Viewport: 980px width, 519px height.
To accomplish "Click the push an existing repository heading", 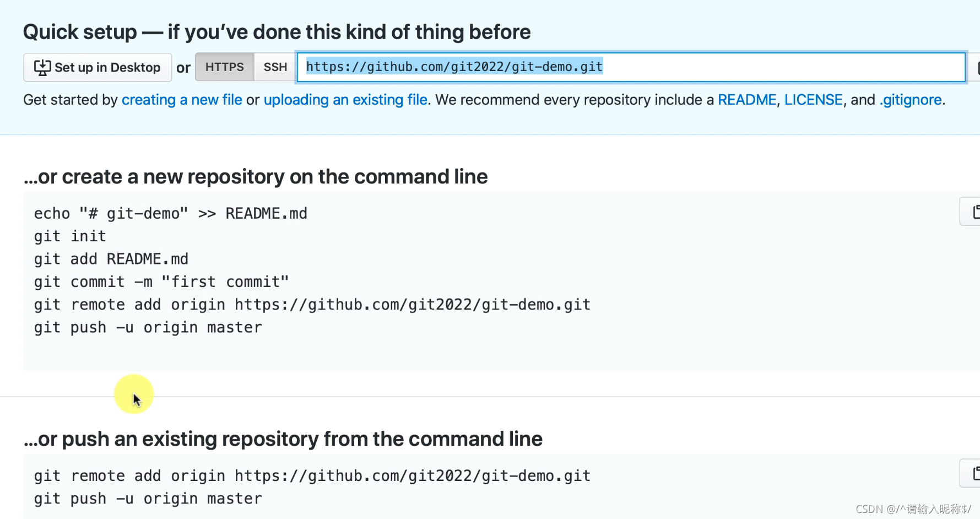I will (x=283, y=439).
